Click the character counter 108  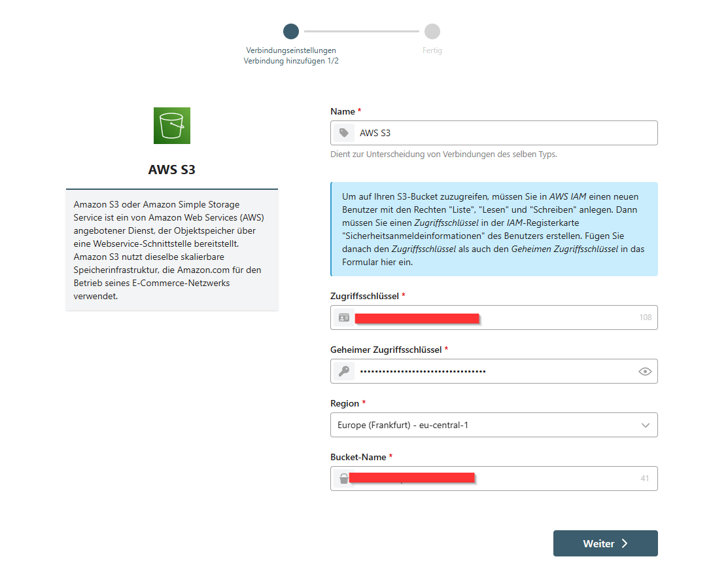(x=646, y=317)
